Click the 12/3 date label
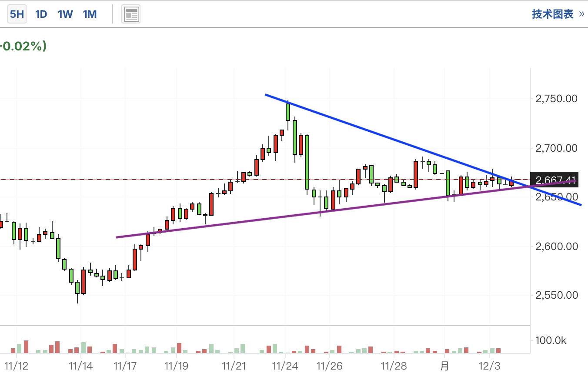 490,366
